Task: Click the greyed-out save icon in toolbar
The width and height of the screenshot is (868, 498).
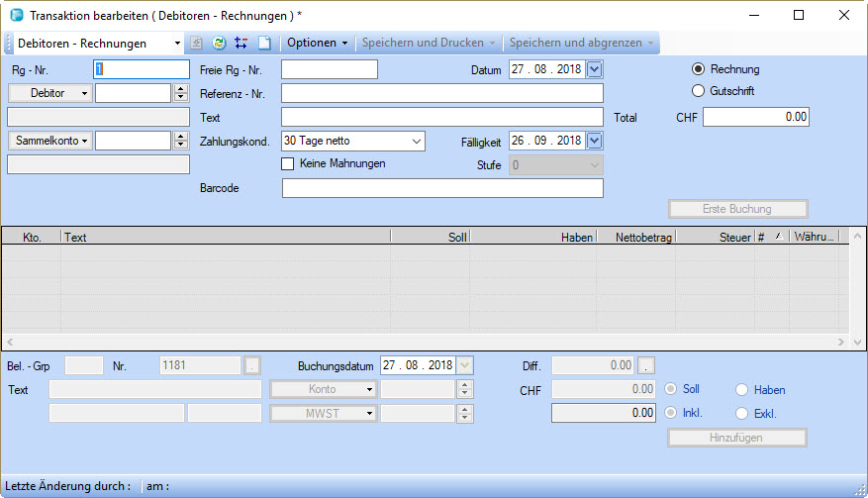Action: click(197, 44)
